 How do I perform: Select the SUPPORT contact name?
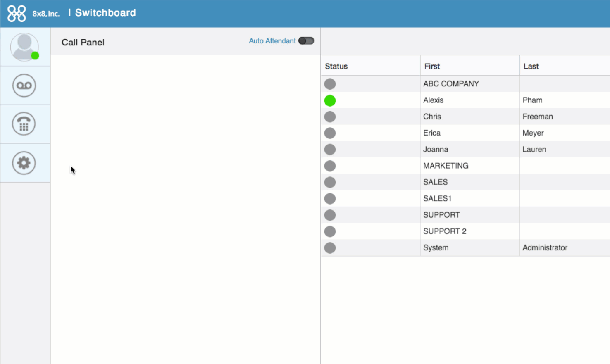(x=441, y=215)
